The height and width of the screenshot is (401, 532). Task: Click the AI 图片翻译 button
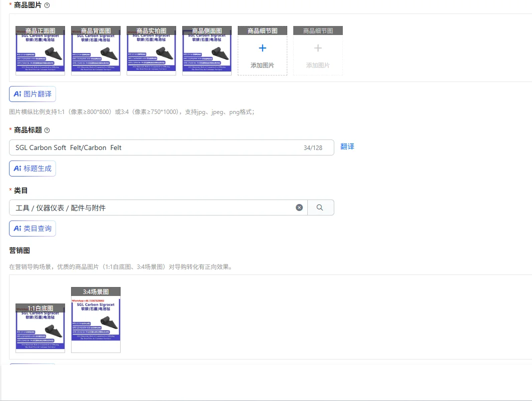(33, 94)
